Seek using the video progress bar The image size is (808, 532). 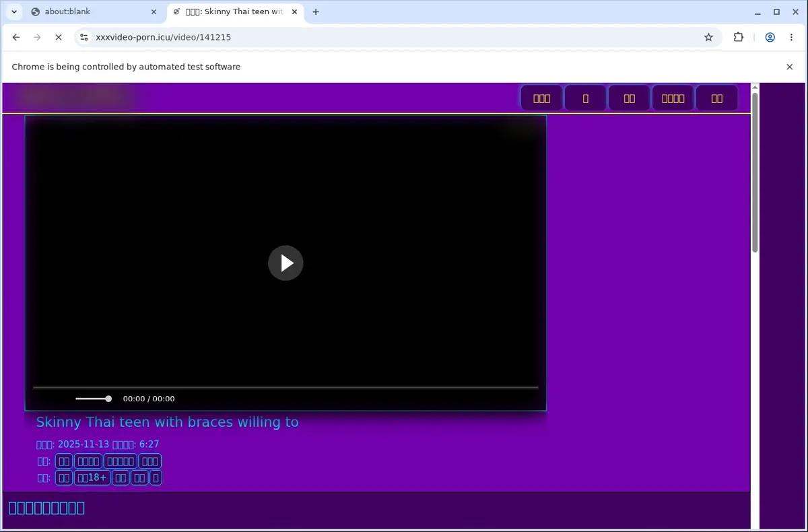click(285, 387)
